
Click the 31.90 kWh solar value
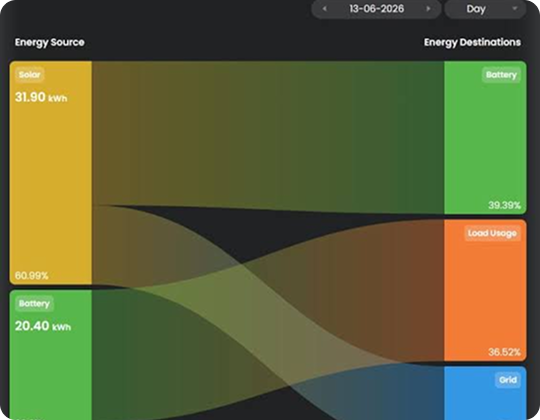tap(41, 97)
